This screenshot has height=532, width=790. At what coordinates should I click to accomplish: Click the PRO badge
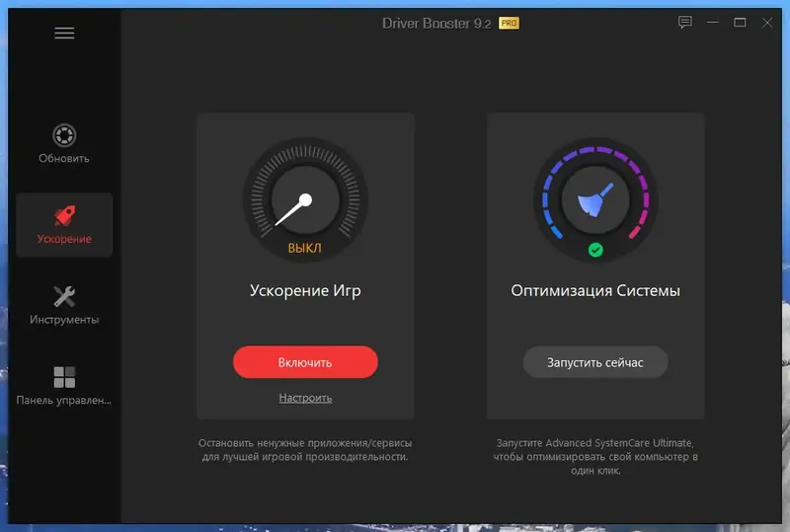tap(509, 23)
